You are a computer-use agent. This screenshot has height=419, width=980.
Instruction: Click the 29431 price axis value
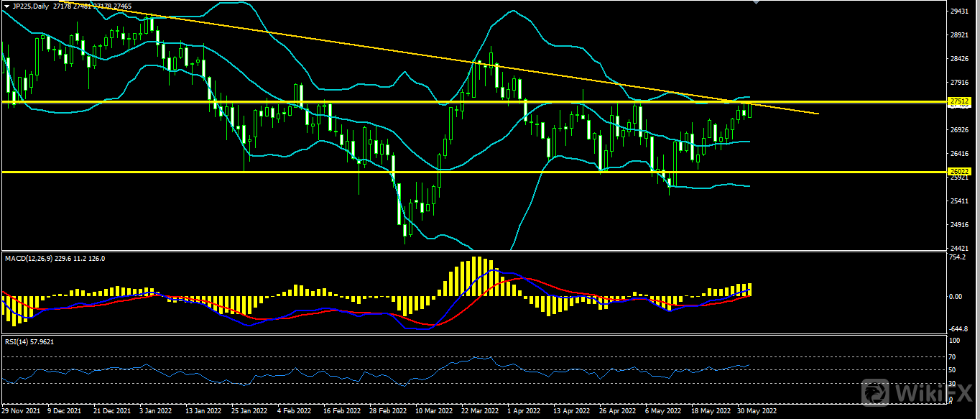(x=959, y=11)
